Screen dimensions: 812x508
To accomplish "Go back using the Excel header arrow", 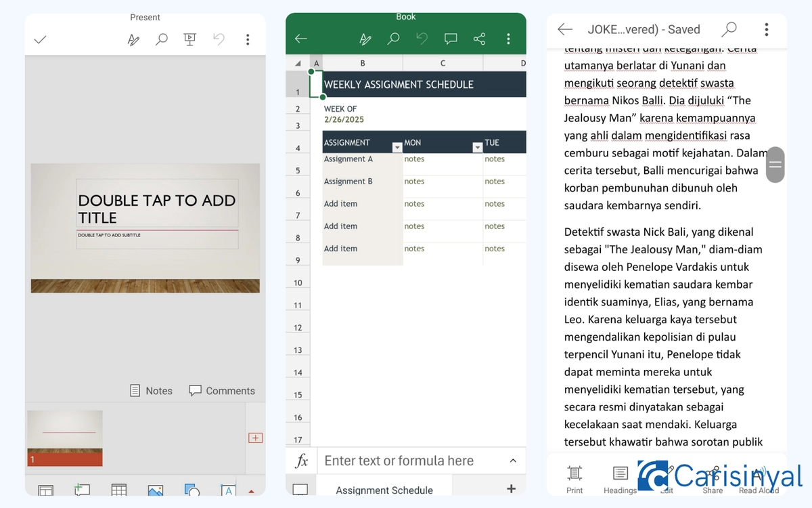I will (x=301, y=39).
